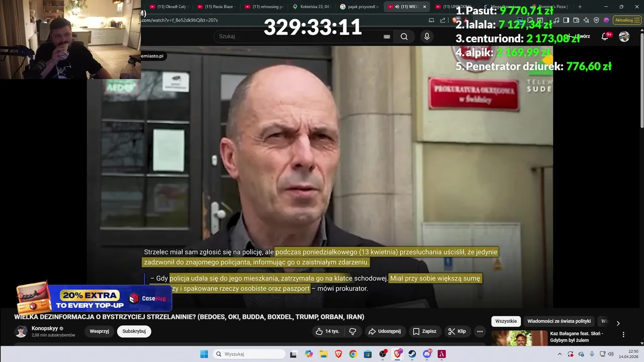644x362 pixels.
Task: Show more filter chips with right arrow
Action: [618, 323]
